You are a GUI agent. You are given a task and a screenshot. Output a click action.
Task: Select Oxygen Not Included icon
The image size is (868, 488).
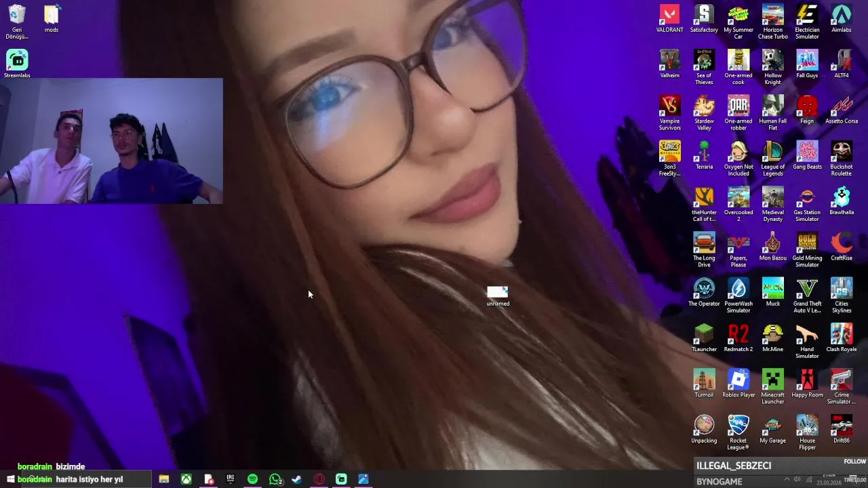tap(738, 159)
